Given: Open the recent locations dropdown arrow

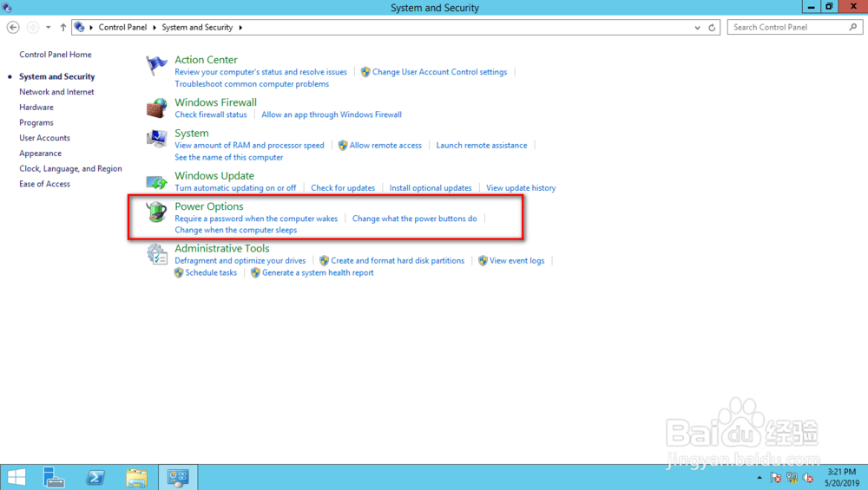Looking at the screenshot, I should (x=48, y=27).
